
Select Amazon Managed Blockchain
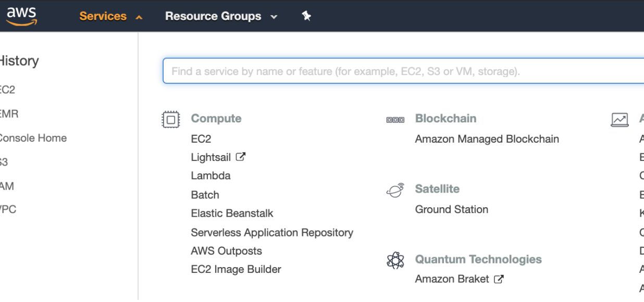coord(487,139)
